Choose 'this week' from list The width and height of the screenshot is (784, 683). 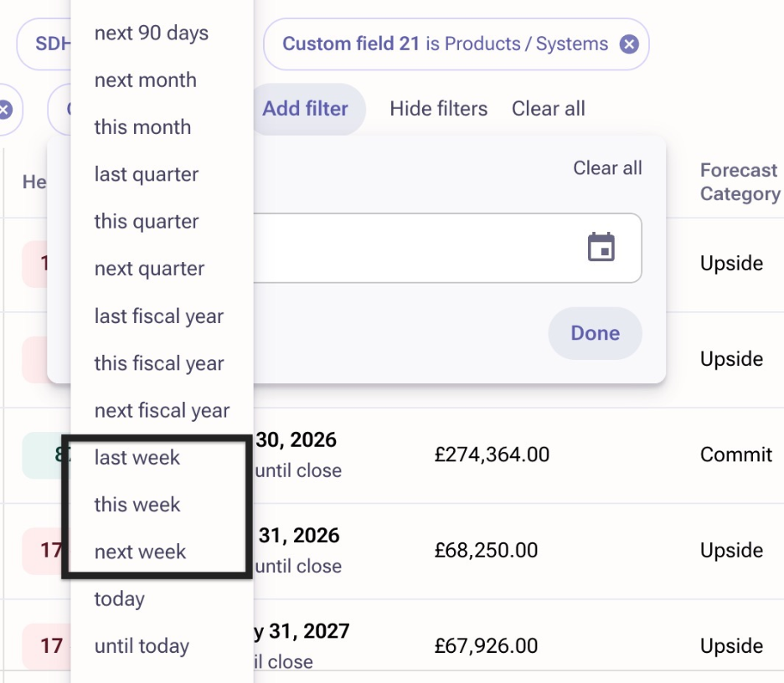[x=137, y=505]
